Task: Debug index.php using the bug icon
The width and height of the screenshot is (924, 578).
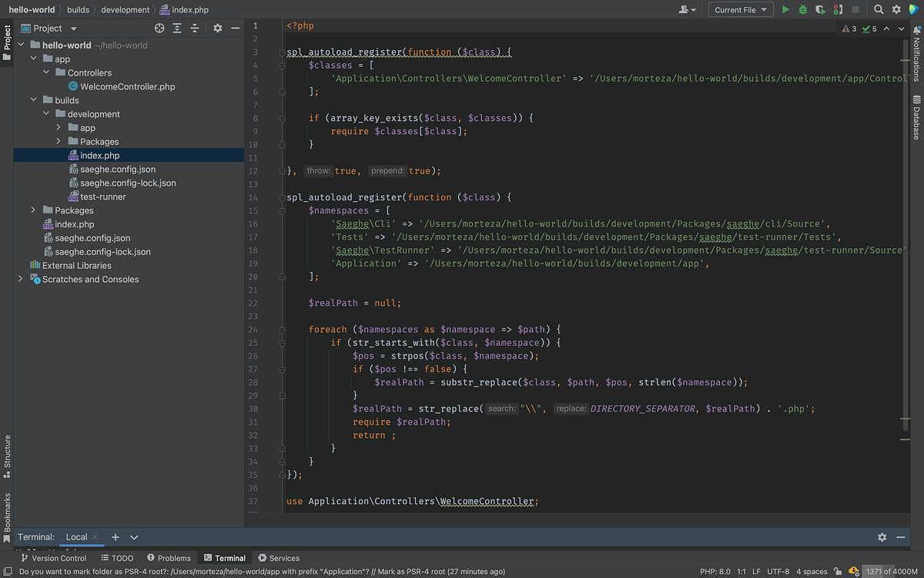Action: [803, 8]
